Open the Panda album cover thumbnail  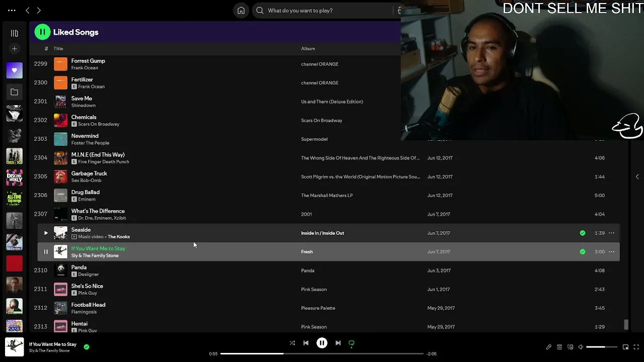coord(60,270)
